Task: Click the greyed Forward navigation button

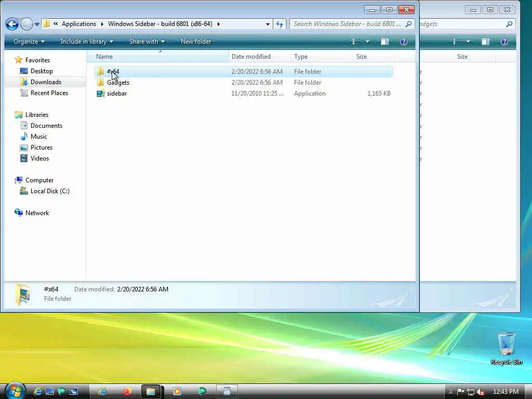Action: (26, 24)
